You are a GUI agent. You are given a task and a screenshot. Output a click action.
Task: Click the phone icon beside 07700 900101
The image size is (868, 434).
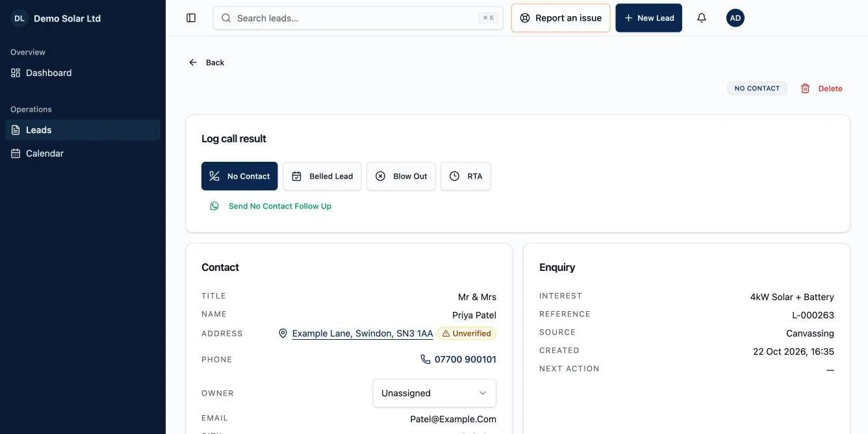[x=426, y=359]
